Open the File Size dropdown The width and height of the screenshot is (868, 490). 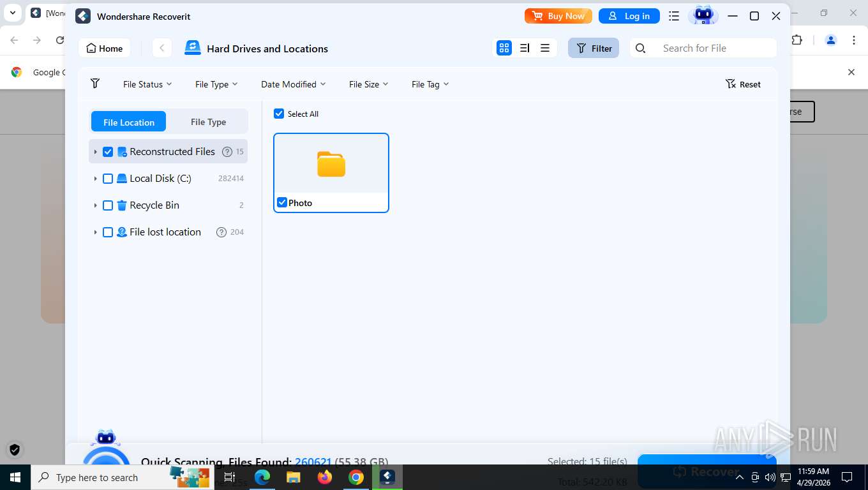pyautogui.click(x=368, y=84)
